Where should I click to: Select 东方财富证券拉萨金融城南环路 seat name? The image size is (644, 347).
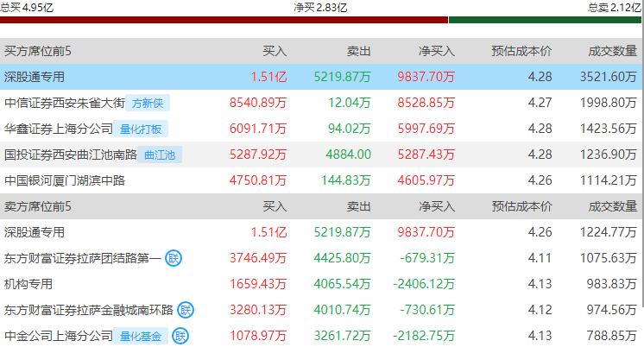pyautogui.click(x=89, y=310)
